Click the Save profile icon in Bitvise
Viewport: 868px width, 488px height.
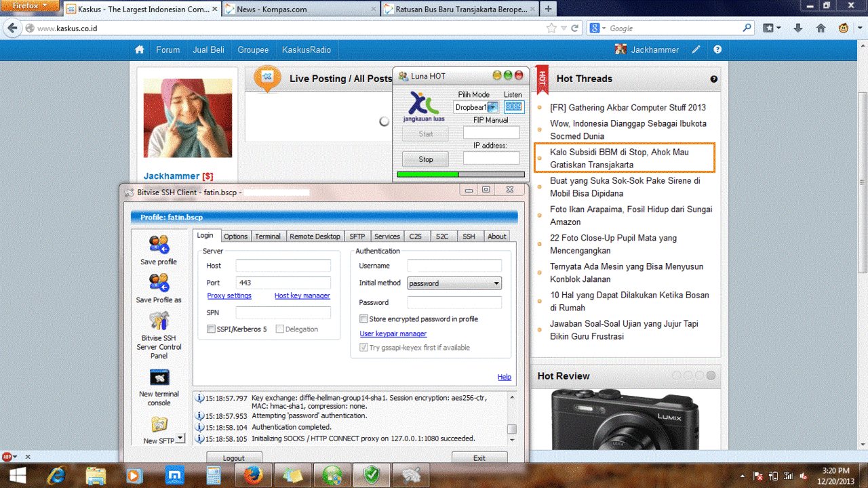(x=159, y=245)
